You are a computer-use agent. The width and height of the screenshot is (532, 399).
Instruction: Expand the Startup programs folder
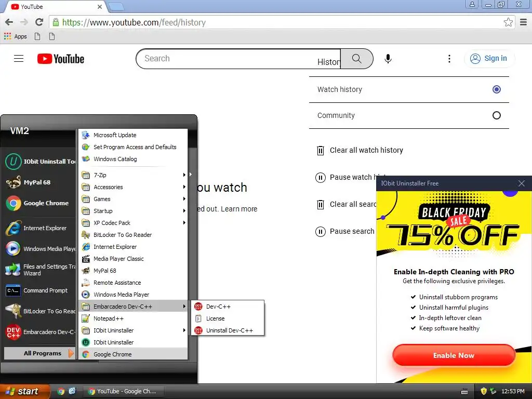pyautogui.click(x=133, y=211)
